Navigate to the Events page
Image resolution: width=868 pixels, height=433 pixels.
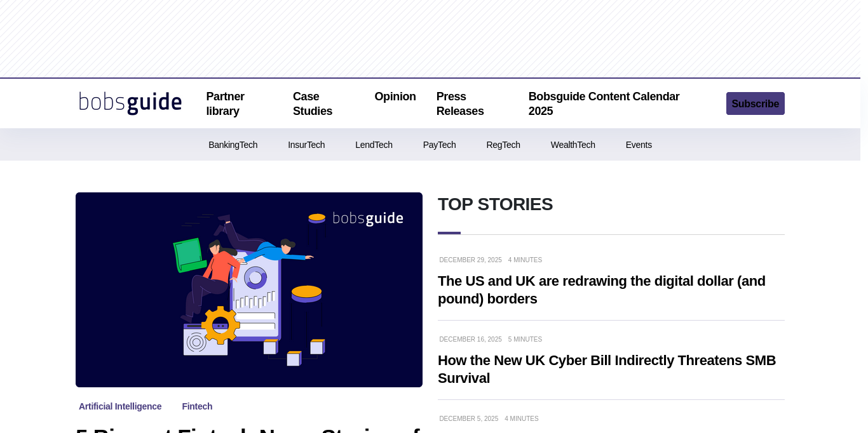pyautogui.click(x=639, y=145)
